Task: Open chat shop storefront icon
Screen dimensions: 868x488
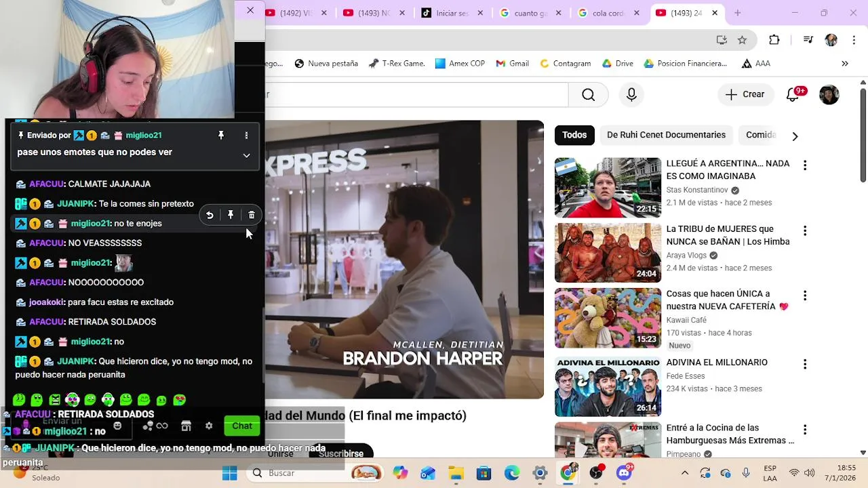Action: point(186,426)
